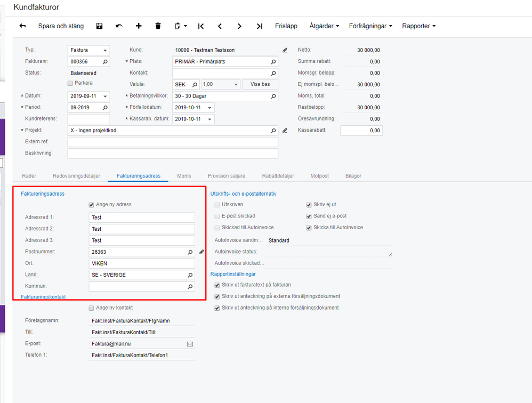Viewport: 532px width, 403px height.
Task: Open the Förfallodatum date dropdown
Action: 209,108
